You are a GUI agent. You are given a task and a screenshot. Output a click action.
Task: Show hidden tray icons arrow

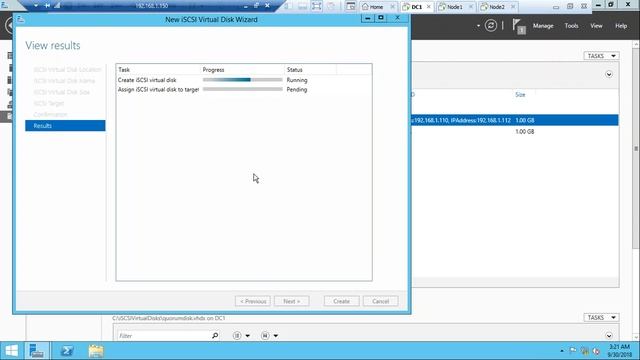(562, 351)
